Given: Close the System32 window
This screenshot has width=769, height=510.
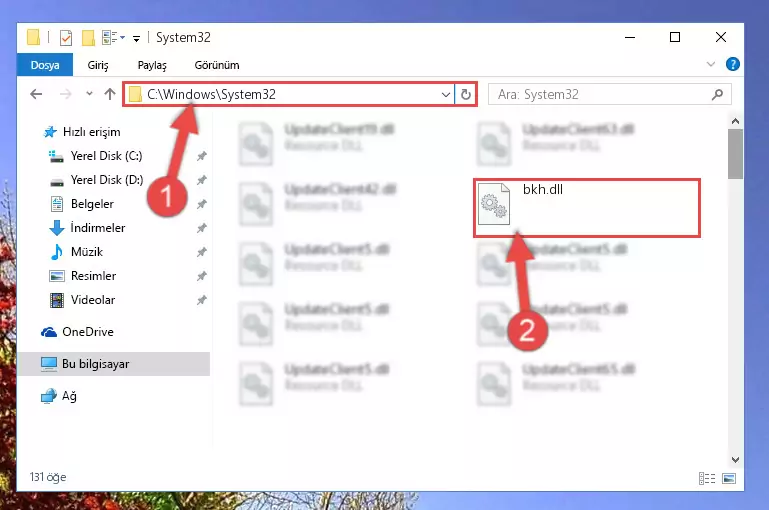Looking at the screenshot, I should coord(720,37).
